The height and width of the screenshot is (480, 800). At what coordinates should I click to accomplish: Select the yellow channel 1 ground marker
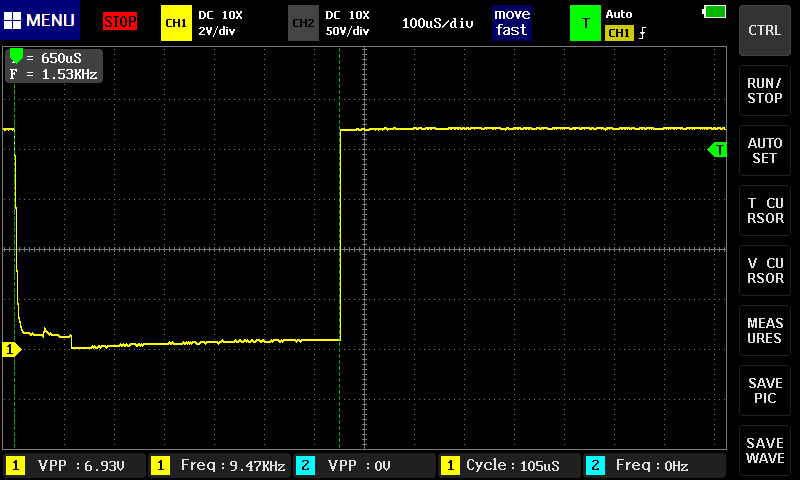point(11,349)
